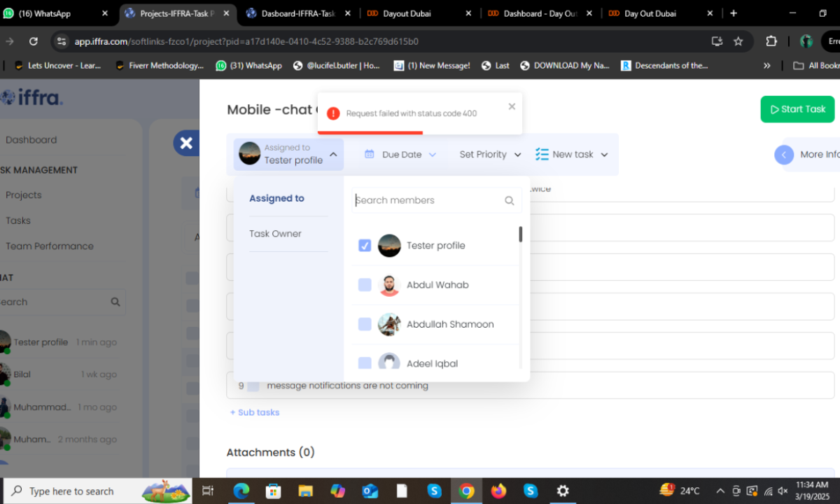Uncheck the Tester profile member checkbox
This screenshot has width=840, height=504.
click(x=365, y=246)
